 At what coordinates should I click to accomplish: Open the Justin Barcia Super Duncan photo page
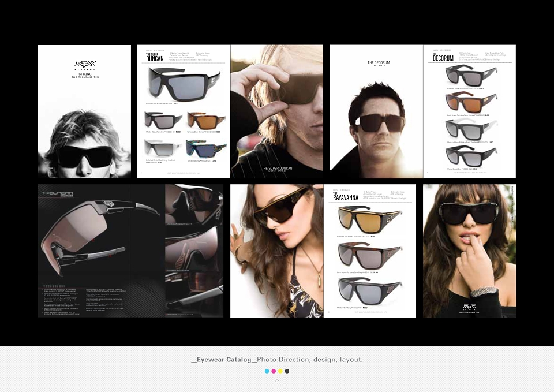click(x=277, y=111)
